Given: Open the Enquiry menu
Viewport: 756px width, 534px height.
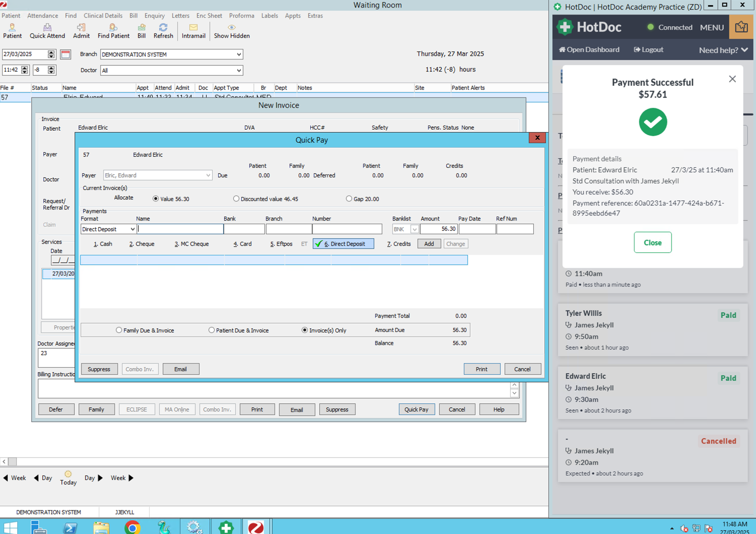Looking at the screenshot, I should tap(154, 16).
